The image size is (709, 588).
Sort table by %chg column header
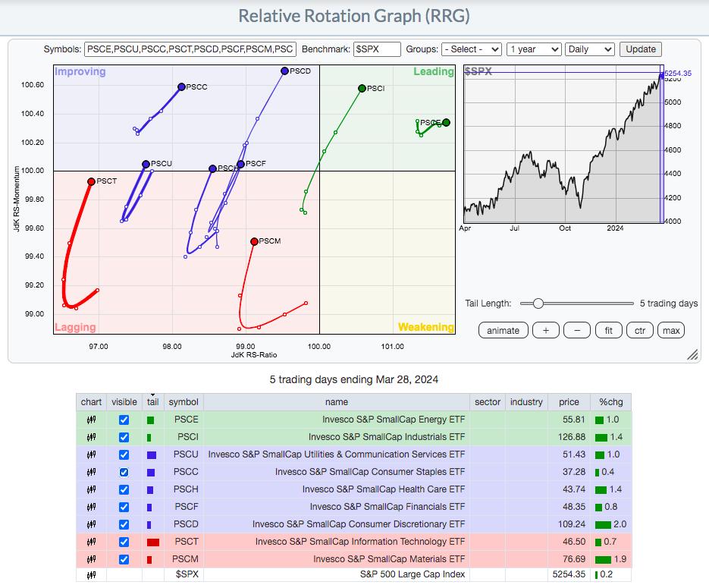click(610, 402)
